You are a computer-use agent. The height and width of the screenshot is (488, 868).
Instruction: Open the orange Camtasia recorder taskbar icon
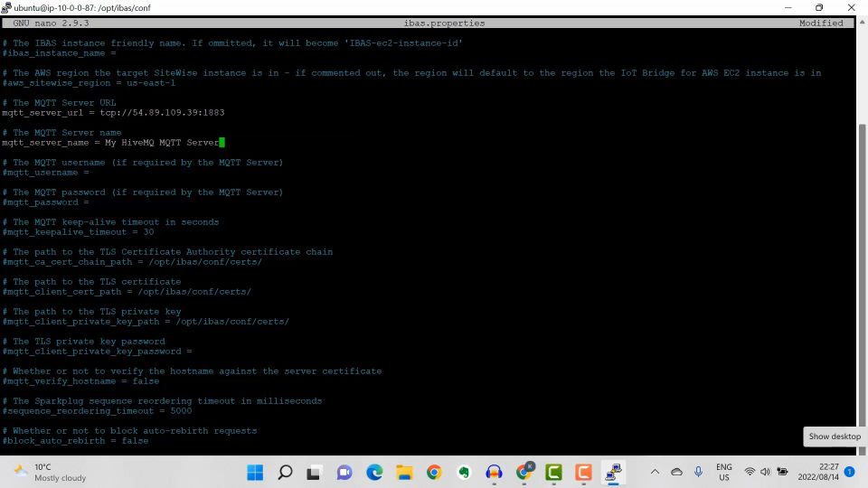pos(583,473)
